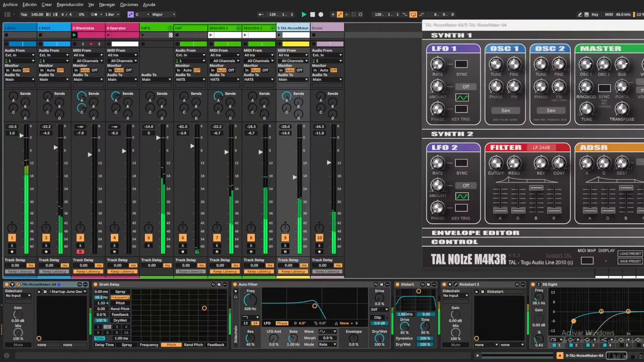Click the LFO 1 RATE knob
This screenshot has width=644, height=362.
pos(438,64)
